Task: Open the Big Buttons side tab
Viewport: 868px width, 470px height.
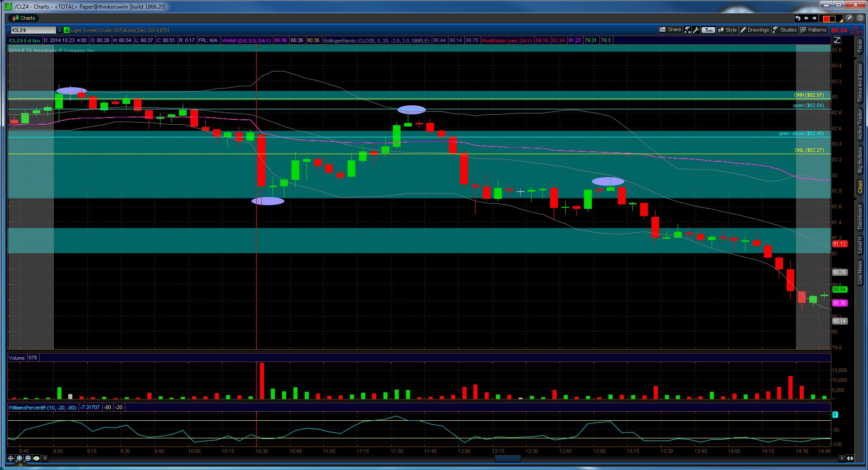Action: (x=860, y=160)
